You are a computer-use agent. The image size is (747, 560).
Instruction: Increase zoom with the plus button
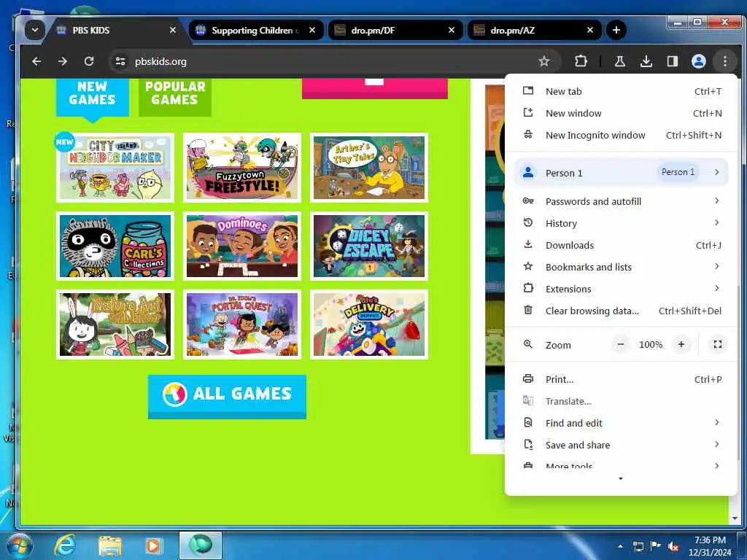681,344
